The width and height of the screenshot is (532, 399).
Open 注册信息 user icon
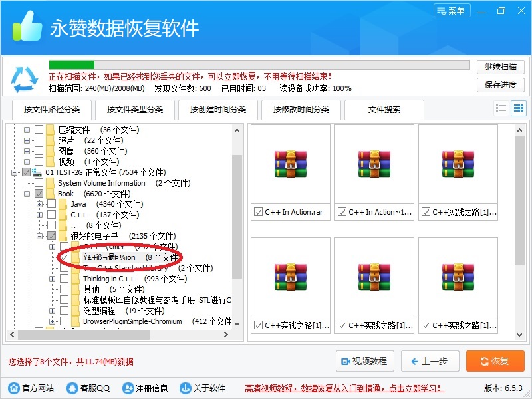coord(128,388)
